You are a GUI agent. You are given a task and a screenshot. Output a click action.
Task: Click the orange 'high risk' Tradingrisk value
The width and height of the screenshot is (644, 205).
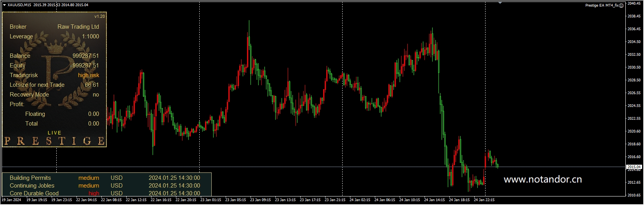[x=89, y=75]
